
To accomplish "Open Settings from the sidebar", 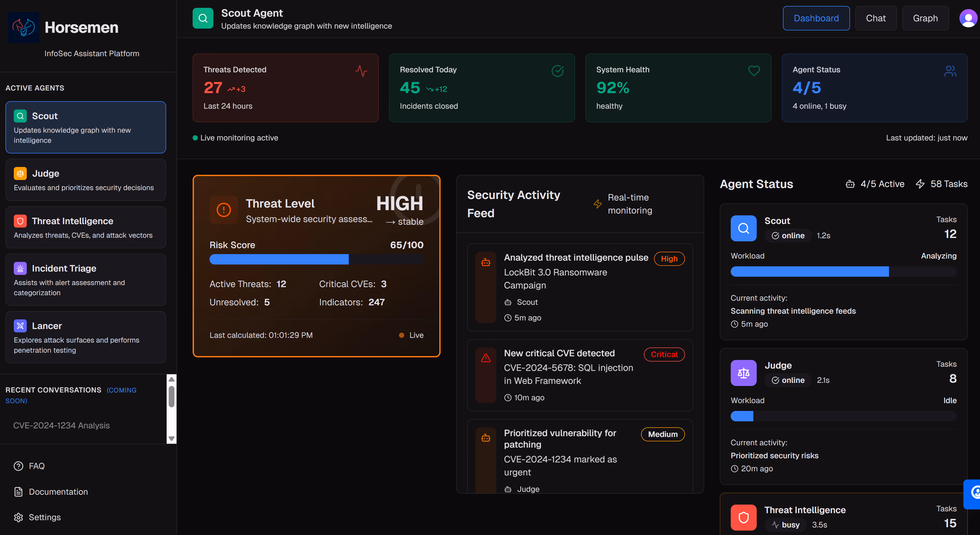I will coord(44,517).
